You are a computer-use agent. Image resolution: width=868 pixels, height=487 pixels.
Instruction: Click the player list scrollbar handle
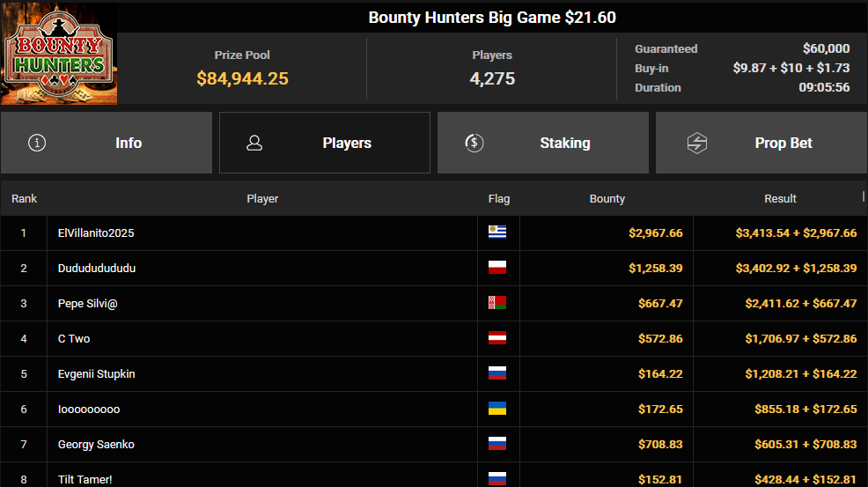coord(864,196)
